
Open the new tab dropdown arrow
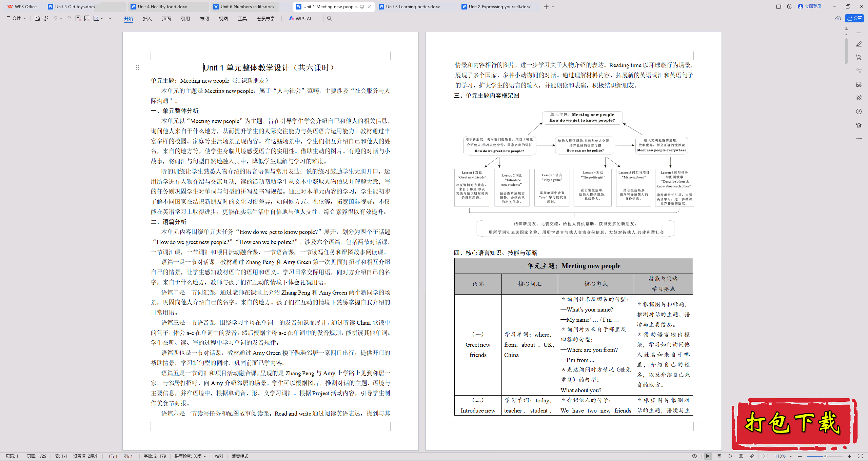tap(553, 7)
